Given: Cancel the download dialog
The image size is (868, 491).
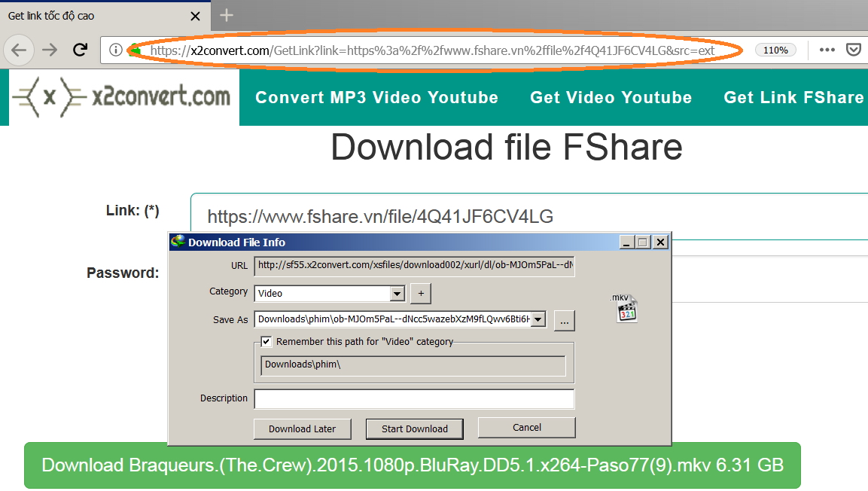Looking at the screenshot, I should 526,427.
